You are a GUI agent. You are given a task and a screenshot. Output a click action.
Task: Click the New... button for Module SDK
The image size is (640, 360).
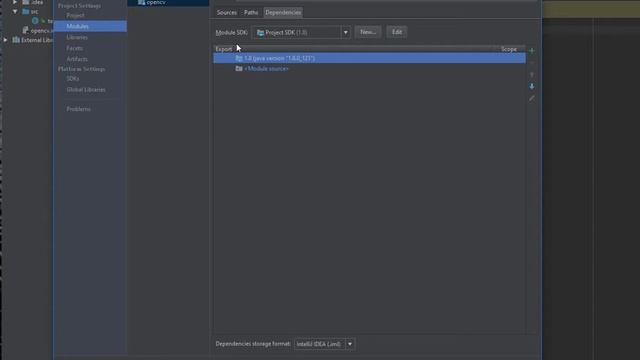[368, 32]
